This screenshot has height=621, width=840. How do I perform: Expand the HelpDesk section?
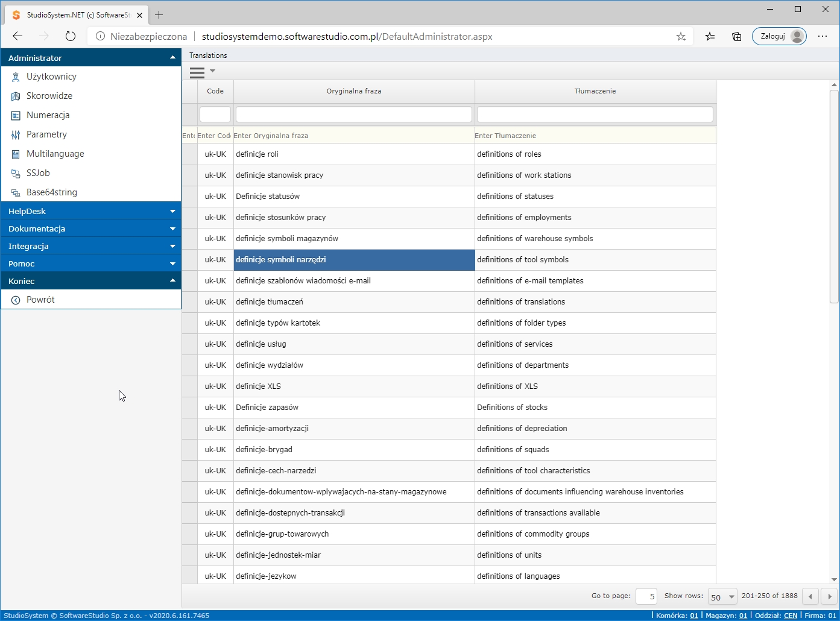pos(91,211)
